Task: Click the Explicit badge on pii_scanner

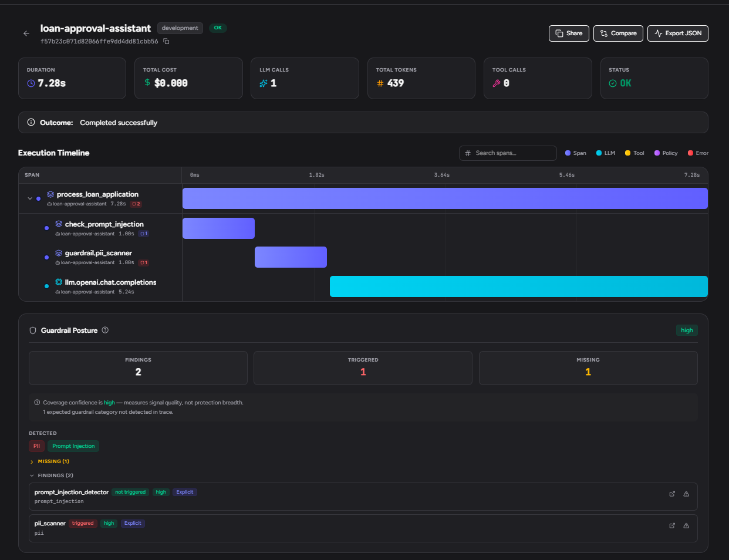Action: pyautogui.click(x=133, y=523)
